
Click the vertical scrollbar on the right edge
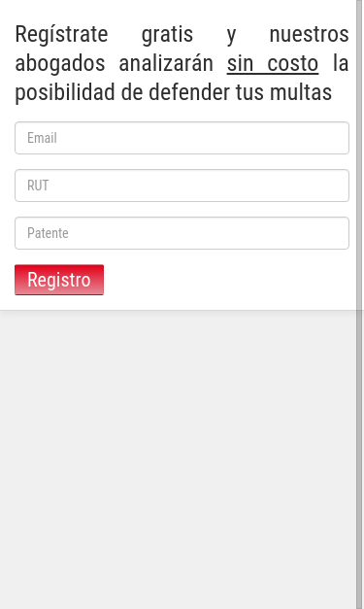(360, 305)
